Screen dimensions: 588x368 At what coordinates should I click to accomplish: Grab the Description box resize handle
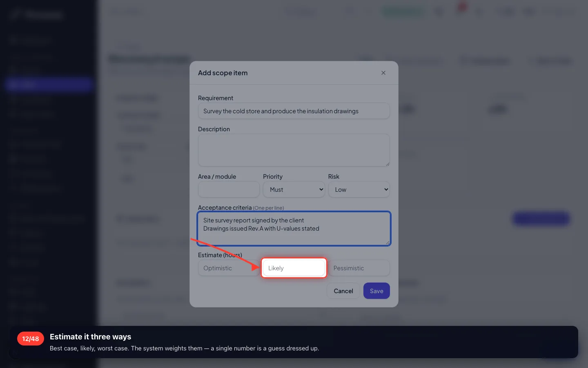(x=387, y=164)
